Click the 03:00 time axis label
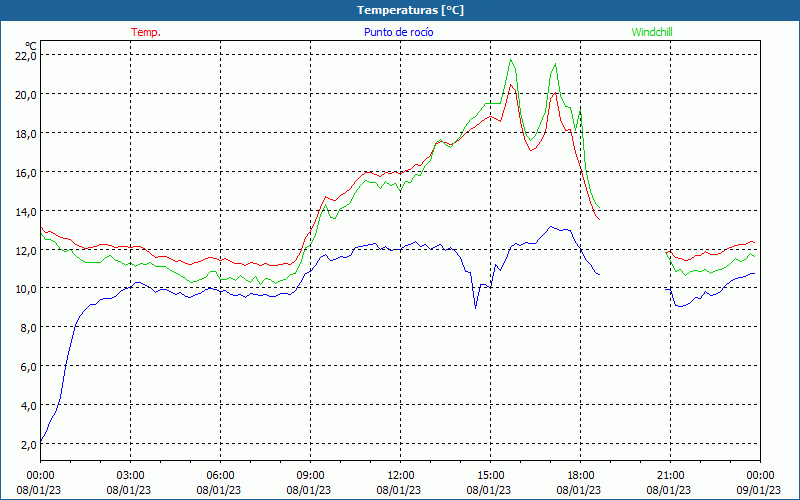800x500 pixels. (x=130, y=476)
